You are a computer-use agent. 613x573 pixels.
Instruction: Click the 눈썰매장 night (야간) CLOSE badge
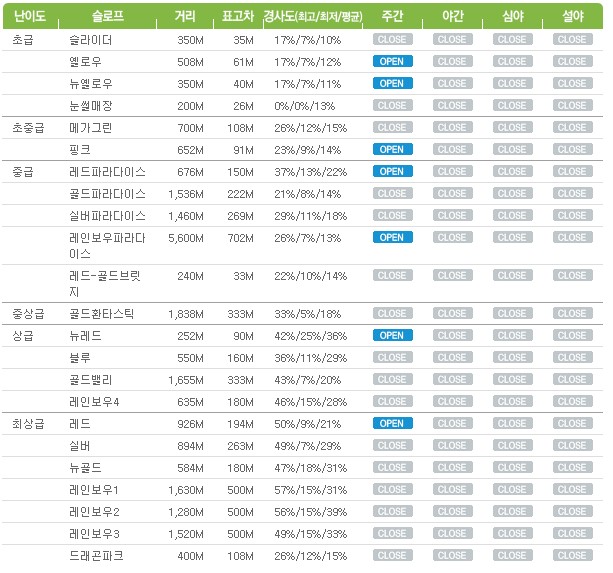pyautogui.click(x=452, y=106)
